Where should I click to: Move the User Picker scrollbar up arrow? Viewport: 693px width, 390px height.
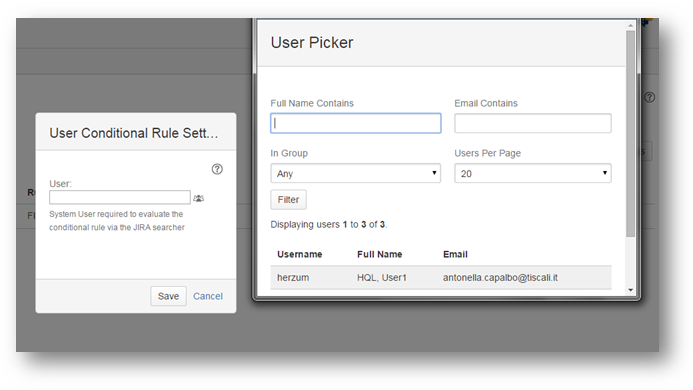631,26
